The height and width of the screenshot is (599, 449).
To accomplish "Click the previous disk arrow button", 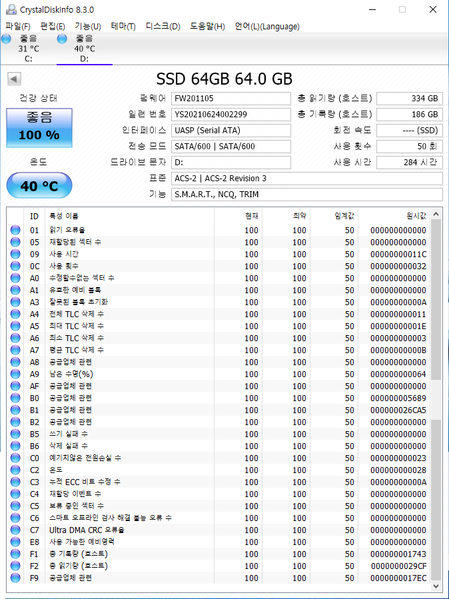I will (14, 79).
